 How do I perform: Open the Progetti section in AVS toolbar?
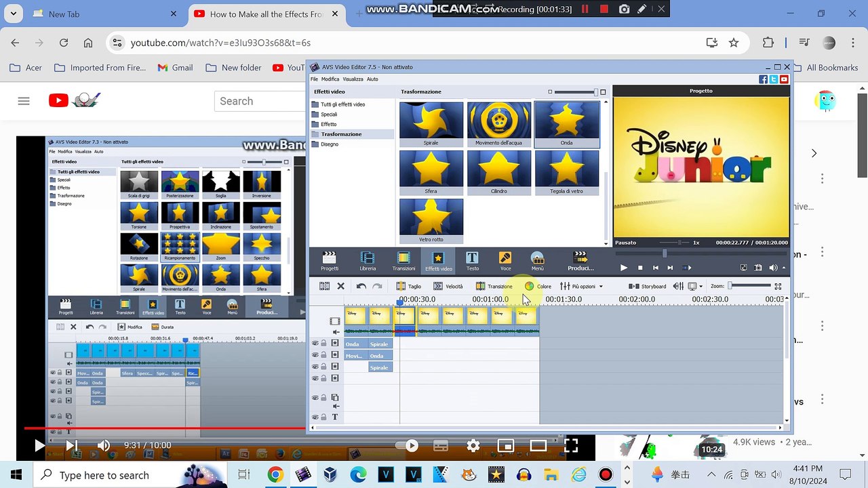click(330, 261)
